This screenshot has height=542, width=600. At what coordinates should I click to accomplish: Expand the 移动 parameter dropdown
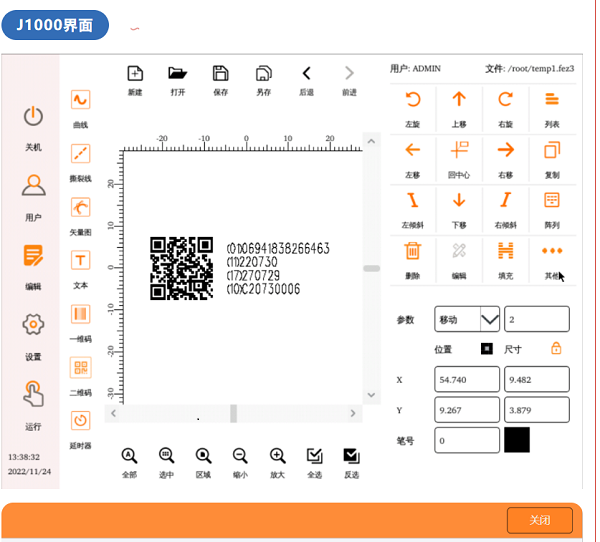(489, 319)
